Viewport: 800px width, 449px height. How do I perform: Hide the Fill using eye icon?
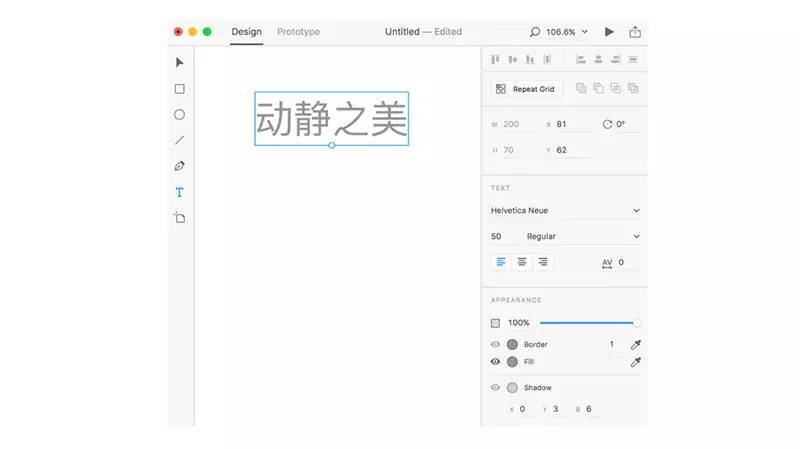(495, 362)
